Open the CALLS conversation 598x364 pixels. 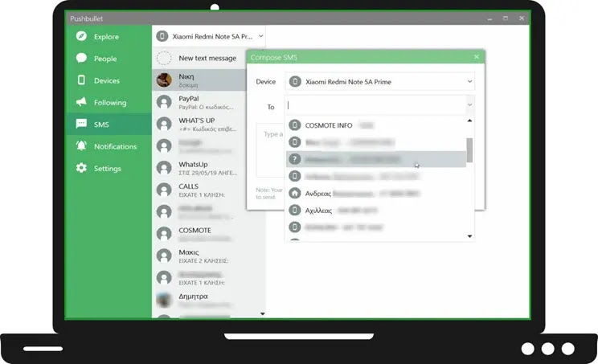(199, 190)
